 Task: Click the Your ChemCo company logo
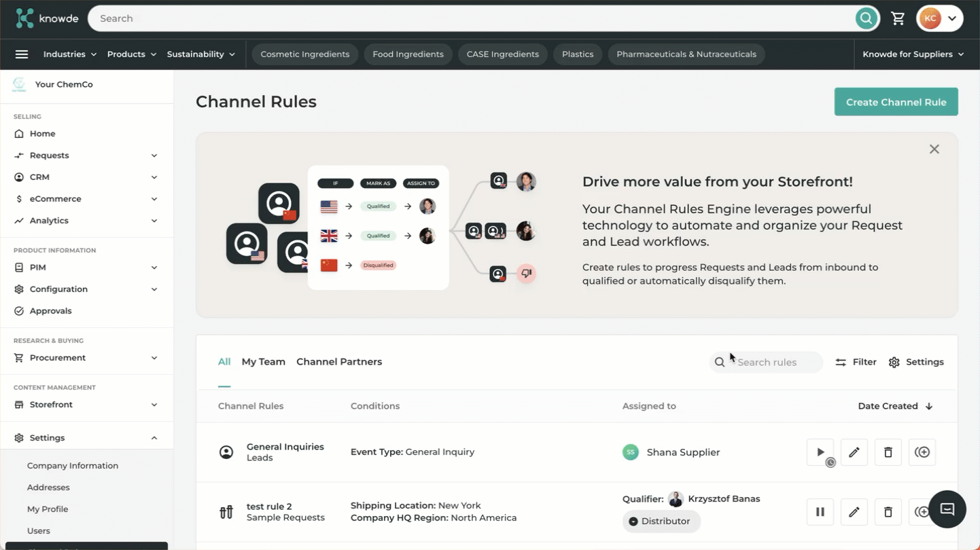coord(19,84)
